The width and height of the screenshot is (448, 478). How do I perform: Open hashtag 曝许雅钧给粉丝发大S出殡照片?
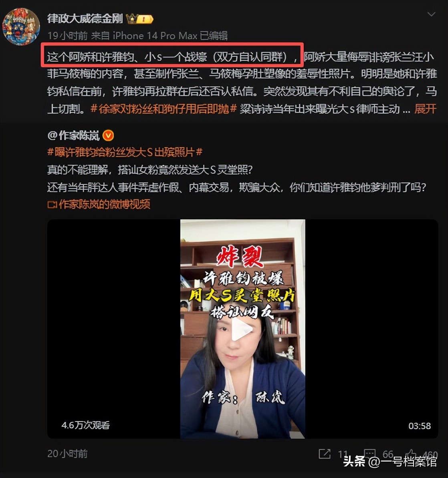point(125,152)
